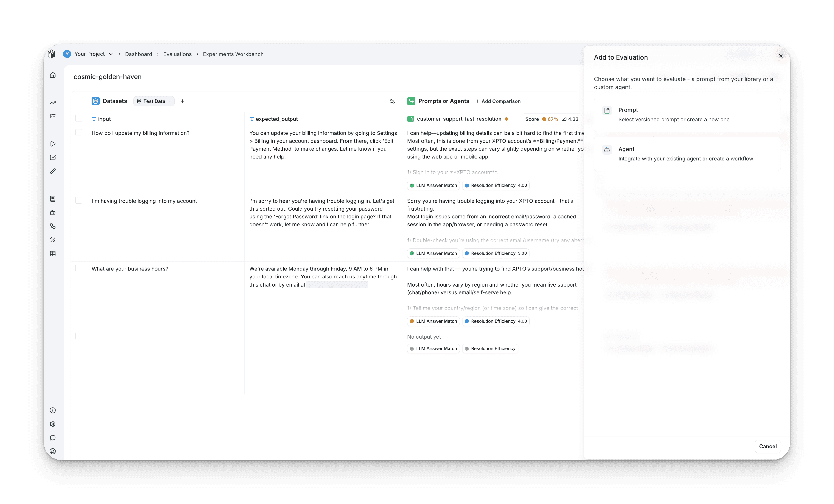Open the pencil edit icon in the sidebar

click(x=53, y=171)
